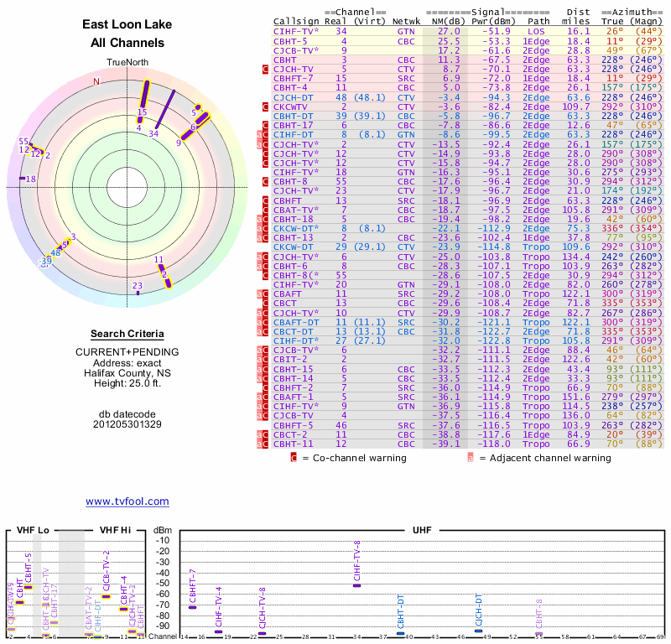Screen dimensions: 671x644
Task: Click adjacent channel 'a' icon in the legend
Action: [x=471, y=458]
